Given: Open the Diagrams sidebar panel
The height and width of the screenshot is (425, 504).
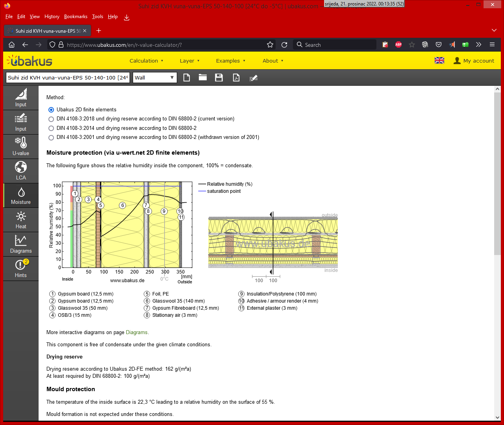Looking at the screenshot, I should point(21,244).
